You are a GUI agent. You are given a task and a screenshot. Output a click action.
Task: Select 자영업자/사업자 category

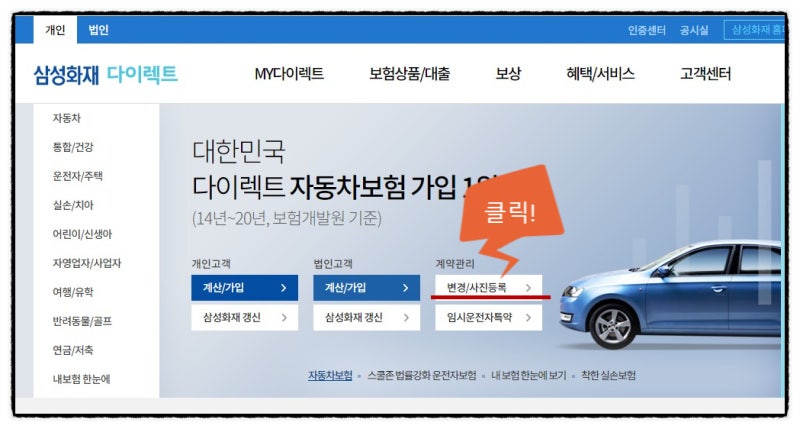pos(87,263)
